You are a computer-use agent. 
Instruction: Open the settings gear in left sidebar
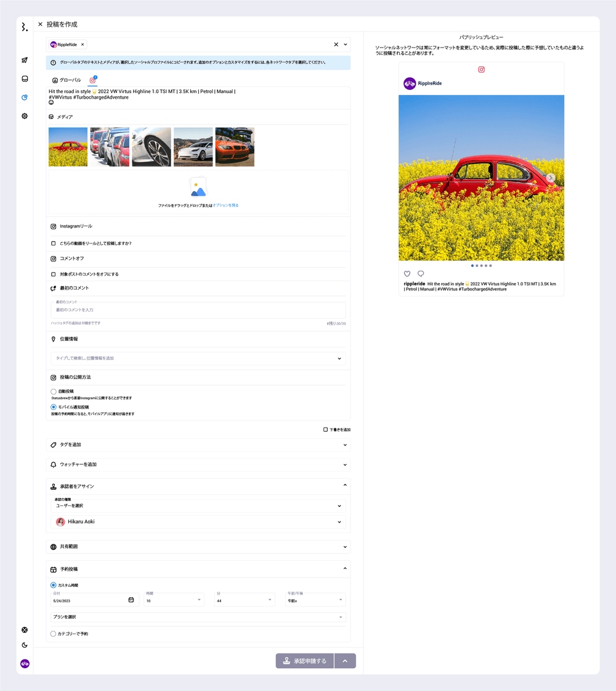click(x=25, y=116)
